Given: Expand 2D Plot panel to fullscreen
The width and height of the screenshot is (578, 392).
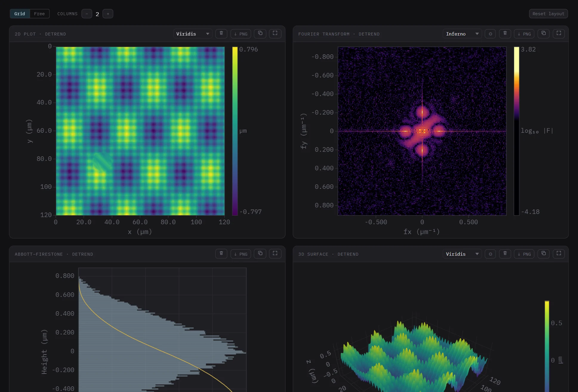Looking at the screenshot, I should [x=275, y=34].
